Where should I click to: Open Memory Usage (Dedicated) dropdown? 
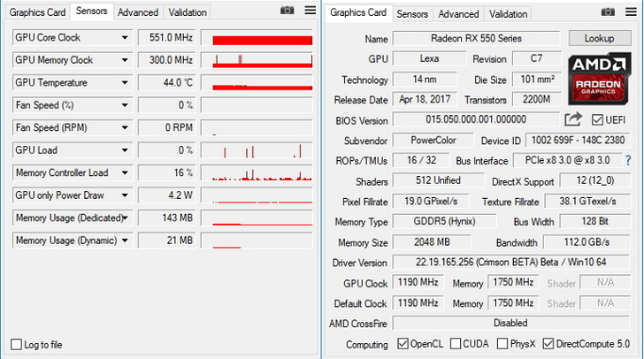[125, 218]
